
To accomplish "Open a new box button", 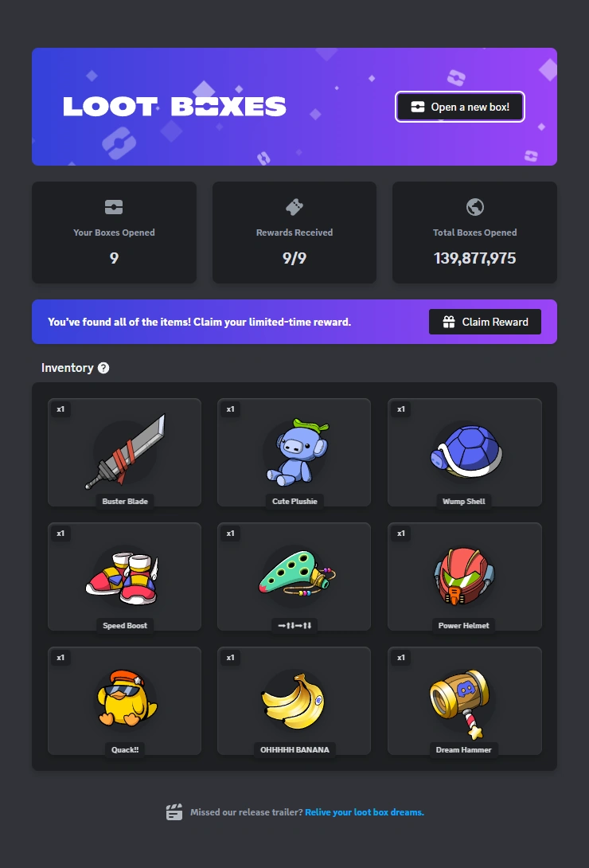I will 459,107.
